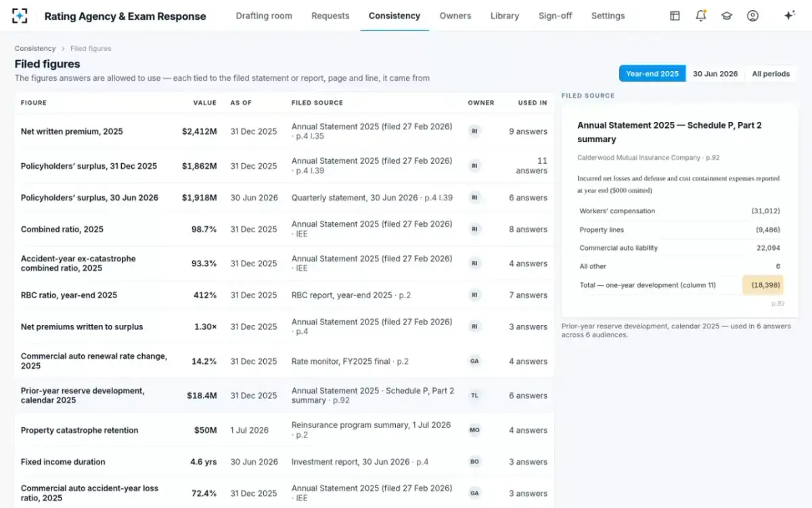This screenshot has height=508, width=812.
Task: Open Quarterly statement, 30 Jun 2026 source
Action: 372,198
